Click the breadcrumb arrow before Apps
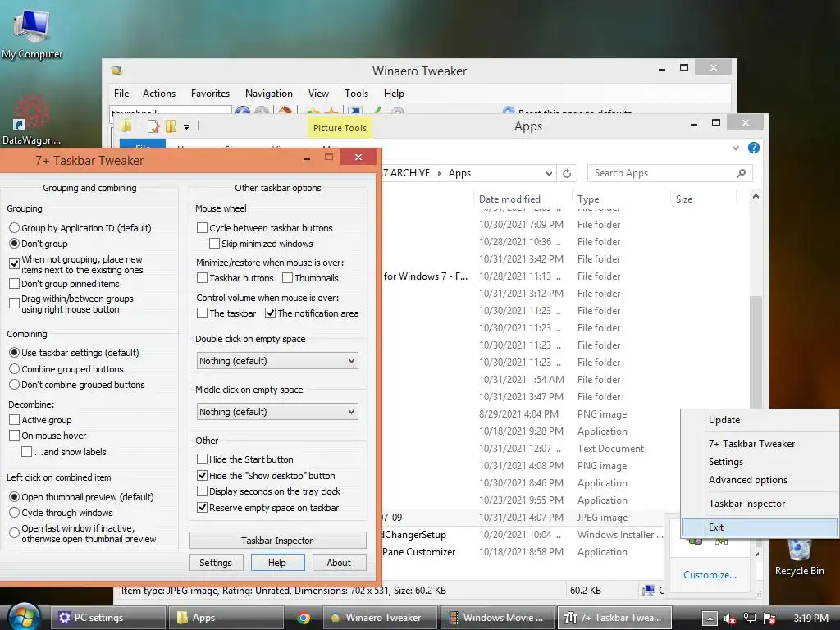The image size is (840, 630). coord(440,173)
